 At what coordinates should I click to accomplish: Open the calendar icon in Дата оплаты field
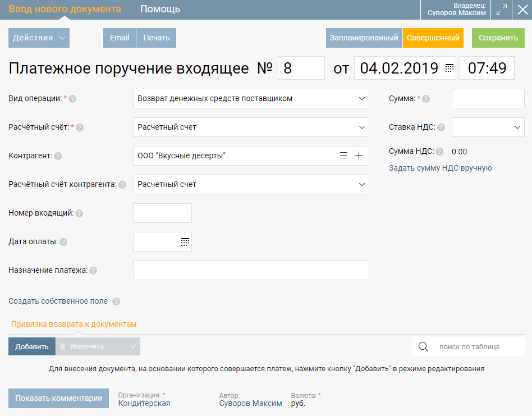tap(185, 242)
